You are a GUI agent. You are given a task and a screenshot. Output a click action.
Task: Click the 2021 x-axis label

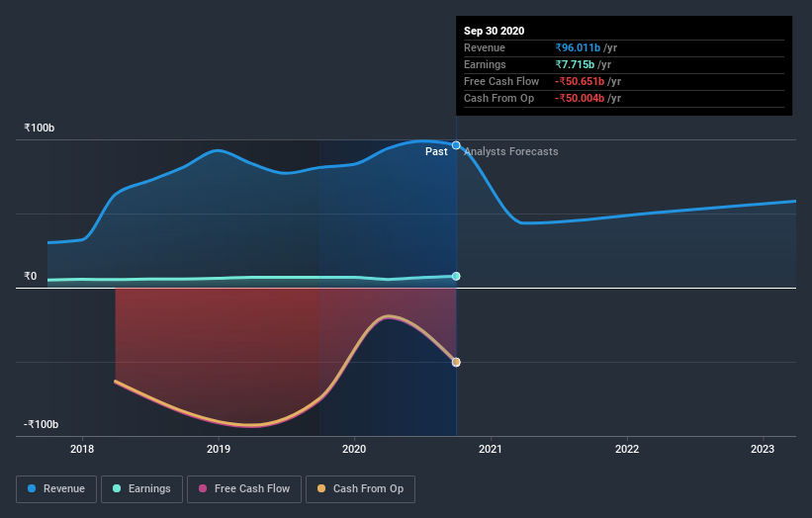491,449
